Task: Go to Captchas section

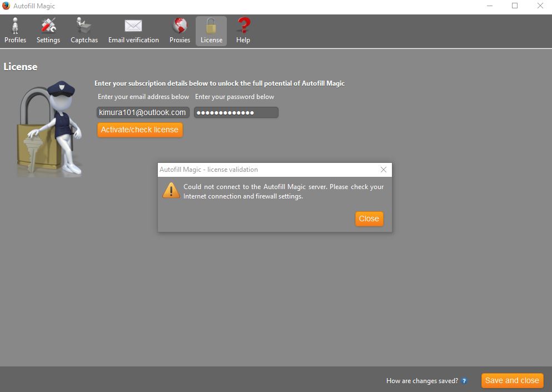Action: pos(84,31)
